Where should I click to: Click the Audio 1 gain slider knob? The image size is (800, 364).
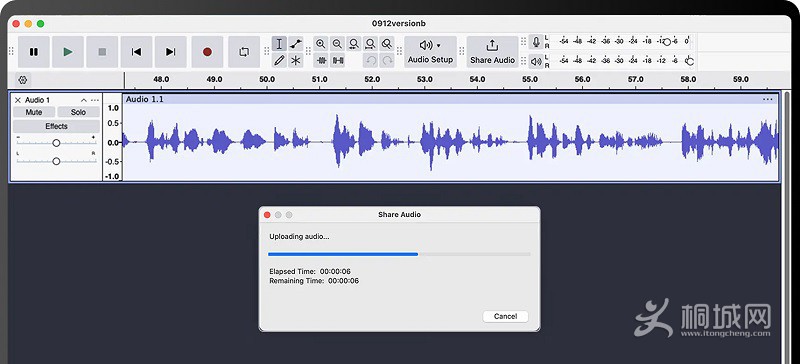click(56, 143)
